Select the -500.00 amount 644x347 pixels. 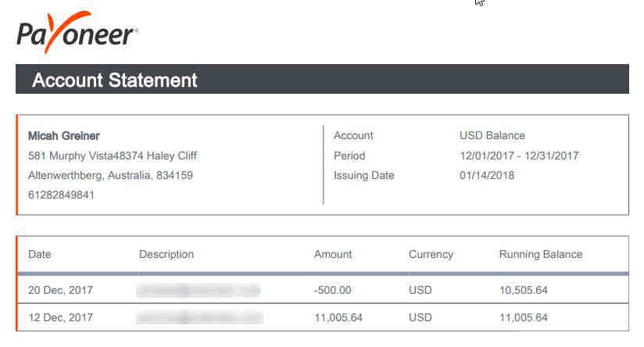pyautogui.click(x=332, y=290)
